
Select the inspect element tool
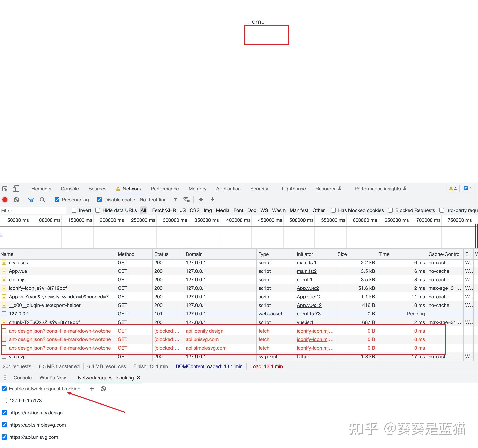[x=5, y=189]
